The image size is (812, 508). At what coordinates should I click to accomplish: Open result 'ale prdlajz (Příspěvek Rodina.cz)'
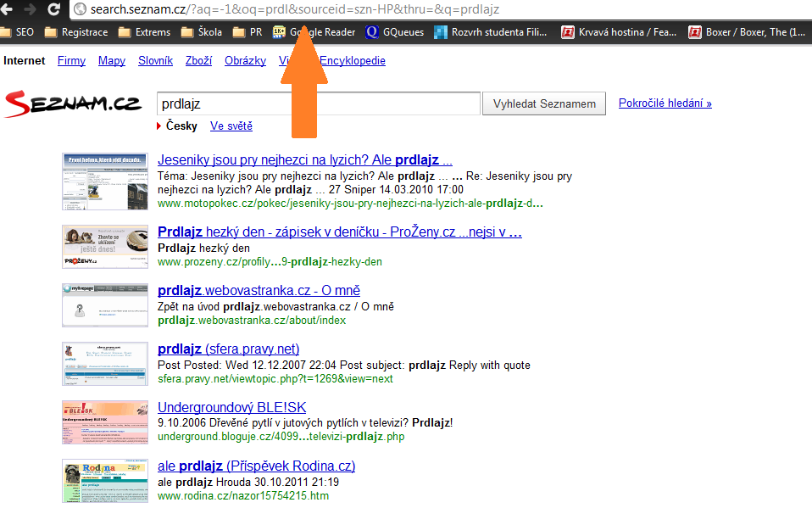(x=256, y=466)
